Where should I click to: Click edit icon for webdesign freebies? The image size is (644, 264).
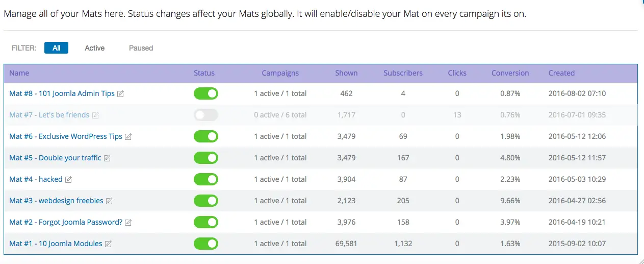click(x=109, y=201)
